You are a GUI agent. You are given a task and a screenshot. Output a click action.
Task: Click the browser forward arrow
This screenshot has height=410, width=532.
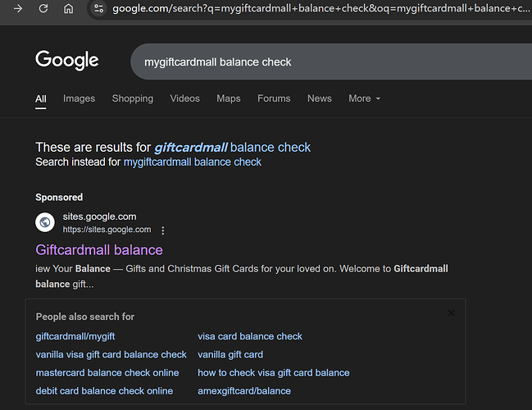point(18,8)
